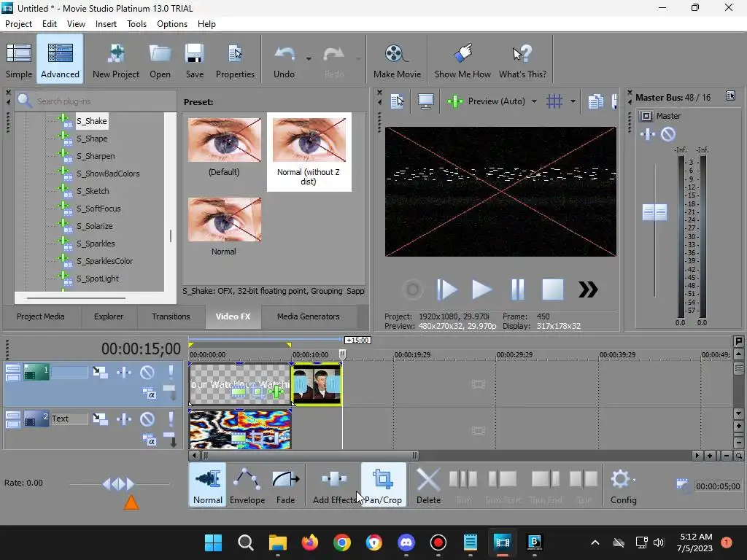Open the Insert menu
The image size is (747, 560).
point(106,24)
